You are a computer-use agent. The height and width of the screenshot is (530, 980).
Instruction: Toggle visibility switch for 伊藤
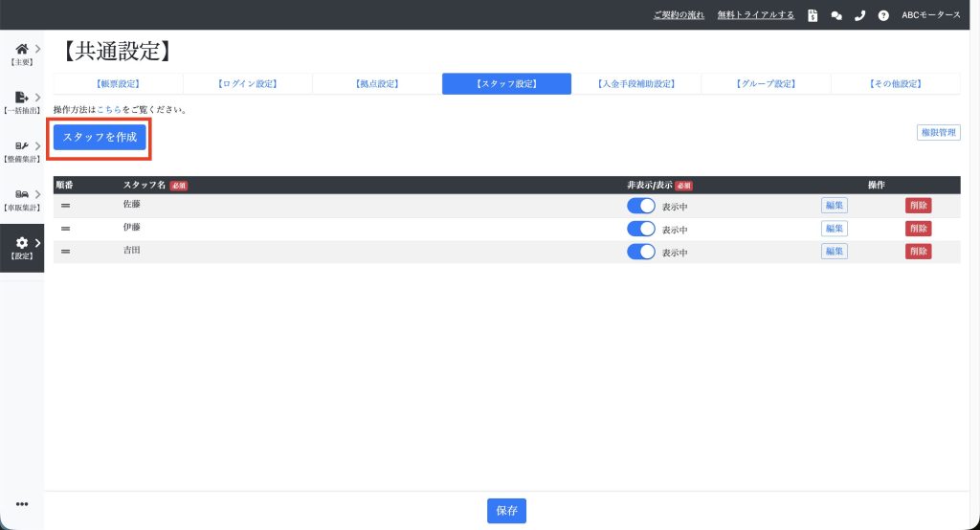pos(640,229)
